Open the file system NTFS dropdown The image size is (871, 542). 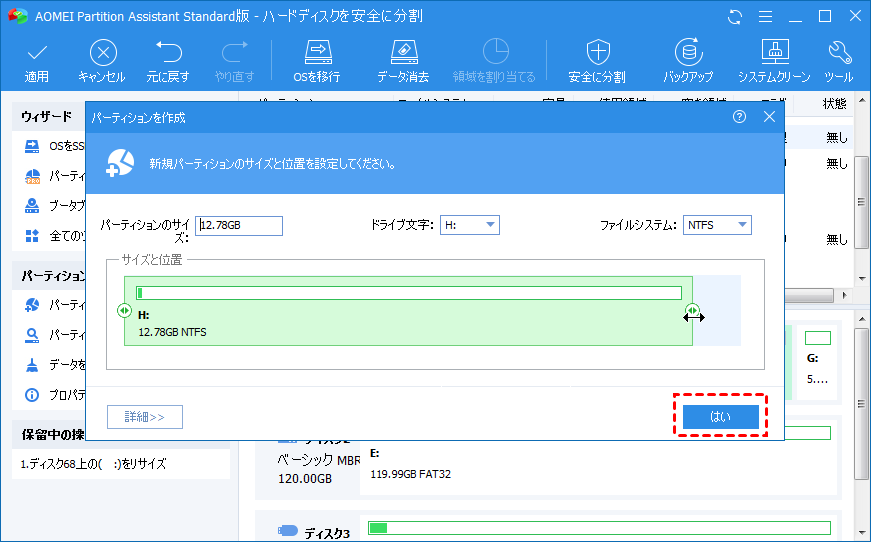click(717, 225)
